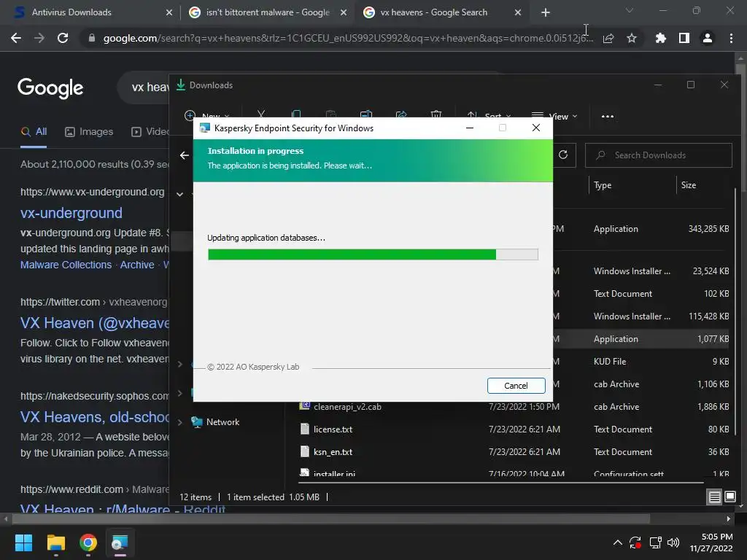Share this page icon in Chrome
The width and height of the screenshot is (747, 560).
coord(608,38)
